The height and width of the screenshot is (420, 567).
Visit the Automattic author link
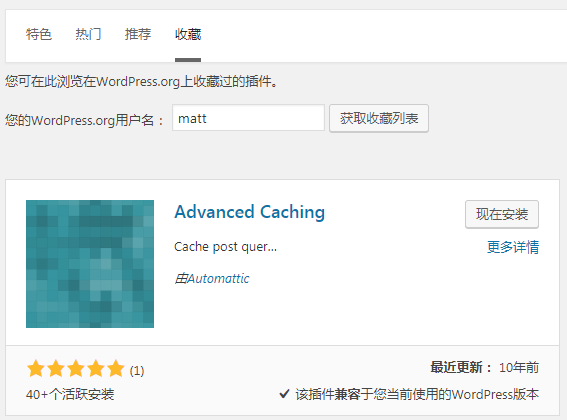tap(218, 279)
